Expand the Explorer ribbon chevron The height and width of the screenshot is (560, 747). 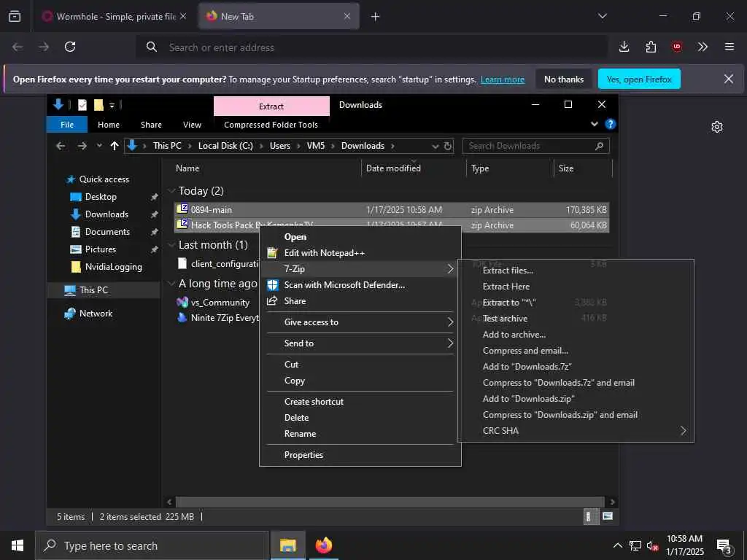(x=594, y=124)
